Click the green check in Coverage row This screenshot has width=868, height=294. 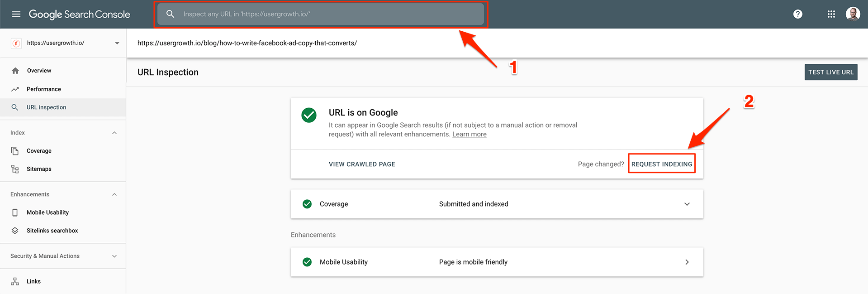click(x=307, y=204)
